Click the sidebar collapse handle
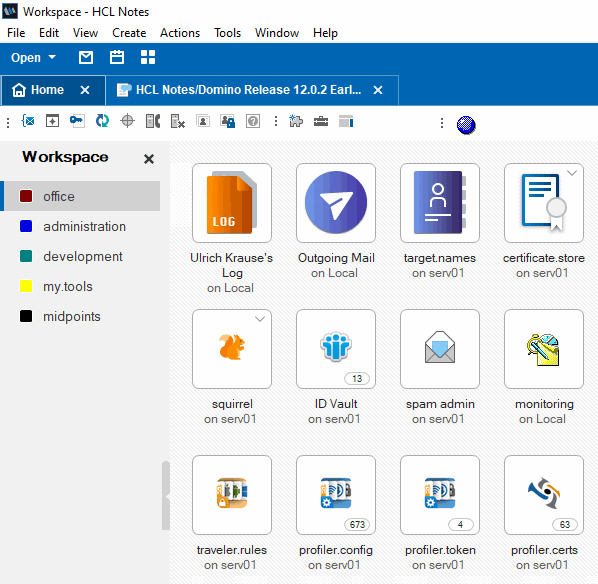The height and width of the screenshot is (584, 598). click(166, 496)
